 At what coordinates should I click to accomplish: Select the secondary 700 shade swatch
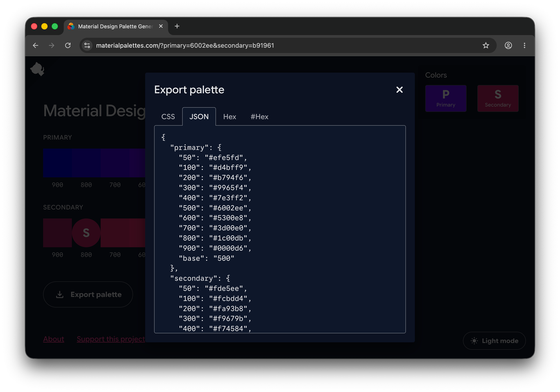pyautogui.click(x=115, y=233)
